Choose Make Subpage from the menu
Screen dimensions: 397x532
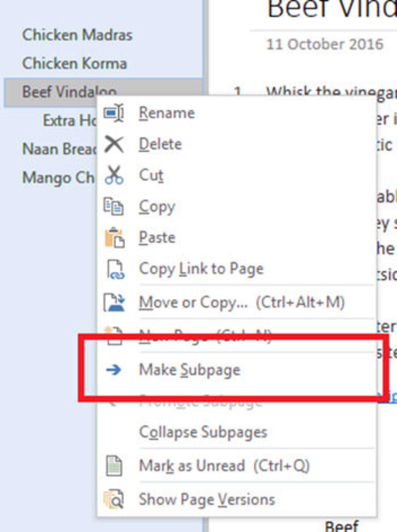coord(190,369)
